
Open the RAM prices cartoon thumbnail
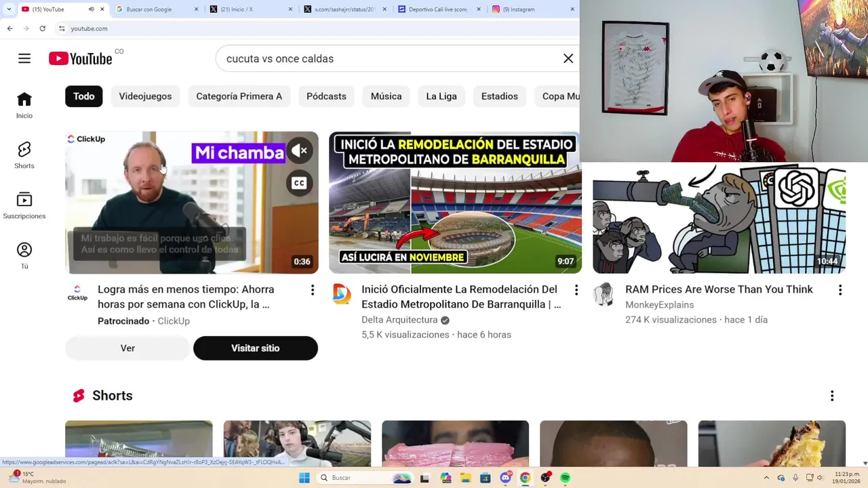[x=719, y=218]
